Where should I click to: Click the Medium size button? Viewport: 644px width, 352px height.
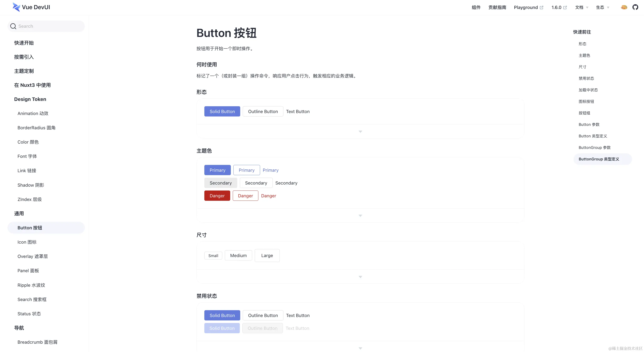point(238,255)
